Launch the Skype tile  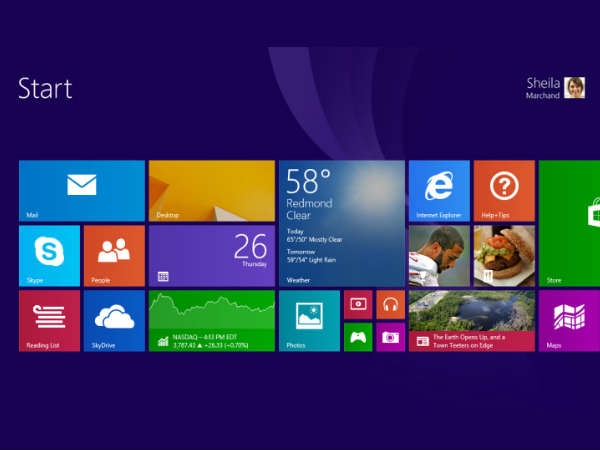coord(49,256)
